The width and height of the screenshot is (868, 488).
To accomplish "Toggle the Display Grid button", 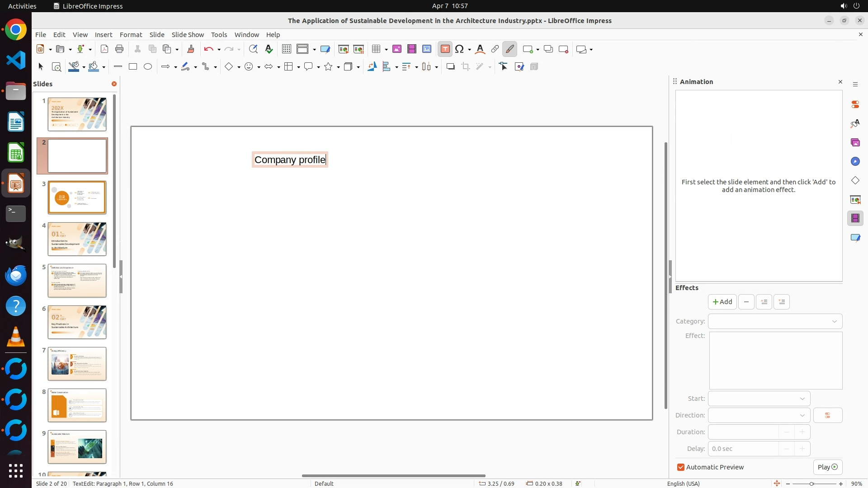I will (x=286, y=49).
